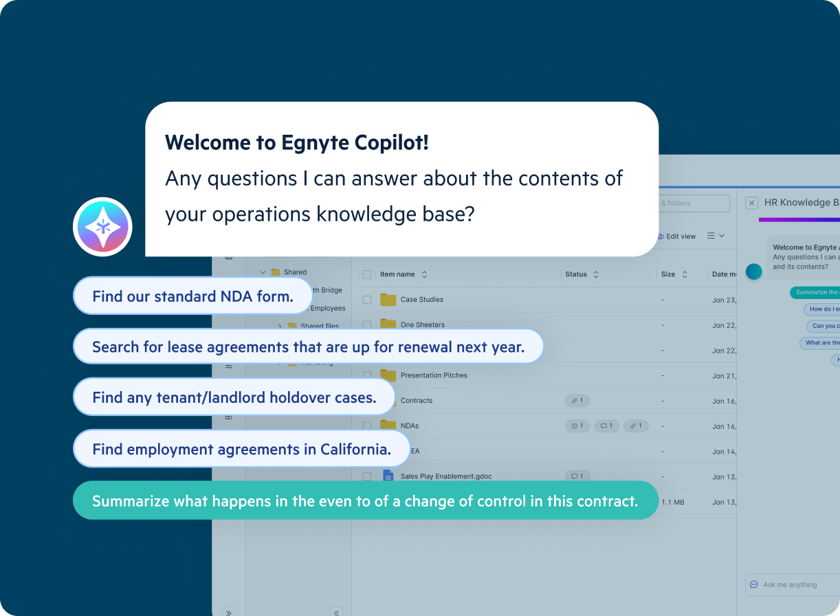Click the 'Ask me anything' input field
Viewport: 840px width, 616px height.
click(793, 584)
